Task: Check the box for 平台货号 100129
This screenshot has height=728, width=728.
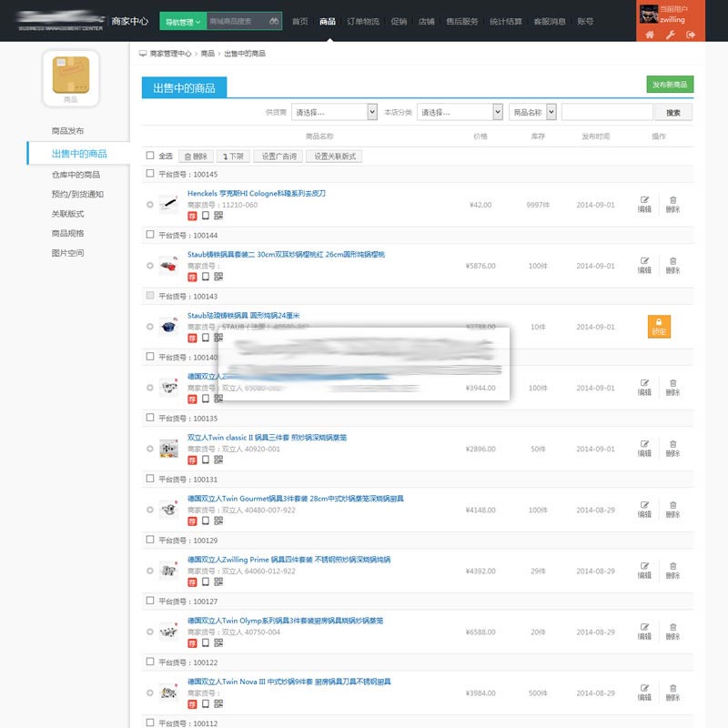Action: (150, 540)
